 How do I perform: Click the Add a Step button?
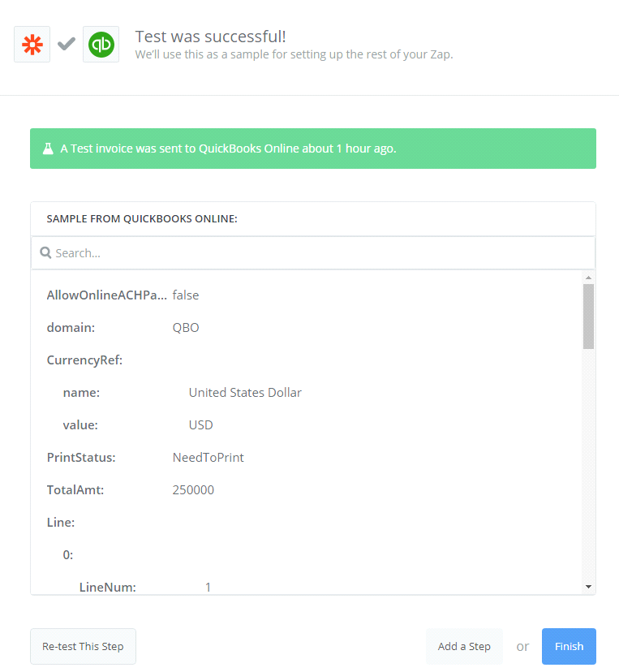coord(464,647)
